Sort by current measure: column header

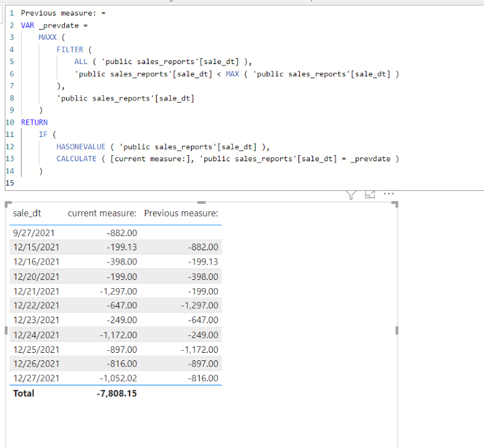click(x=102, y=213)
